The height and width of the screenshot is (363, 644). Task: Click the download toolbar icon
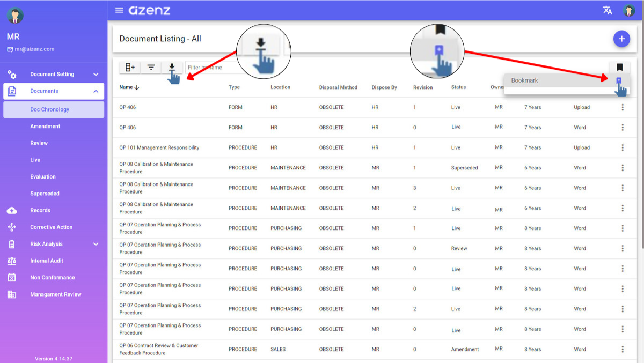pos(172,67)
